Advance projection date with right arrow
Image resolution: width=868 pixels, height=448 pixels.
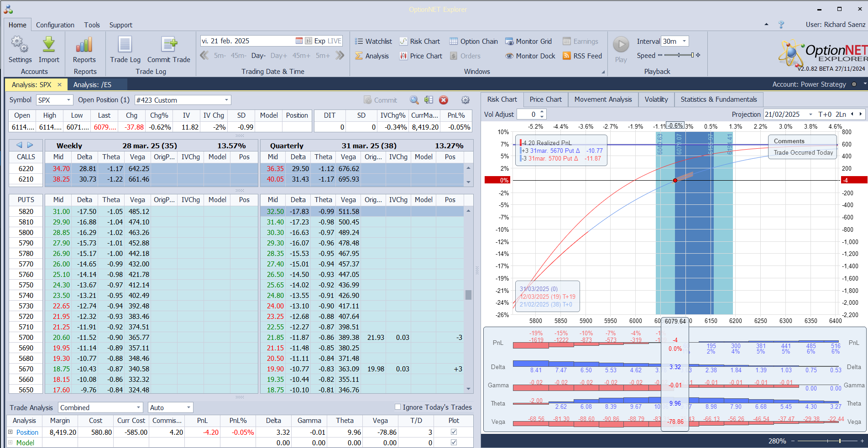point(861,114)
